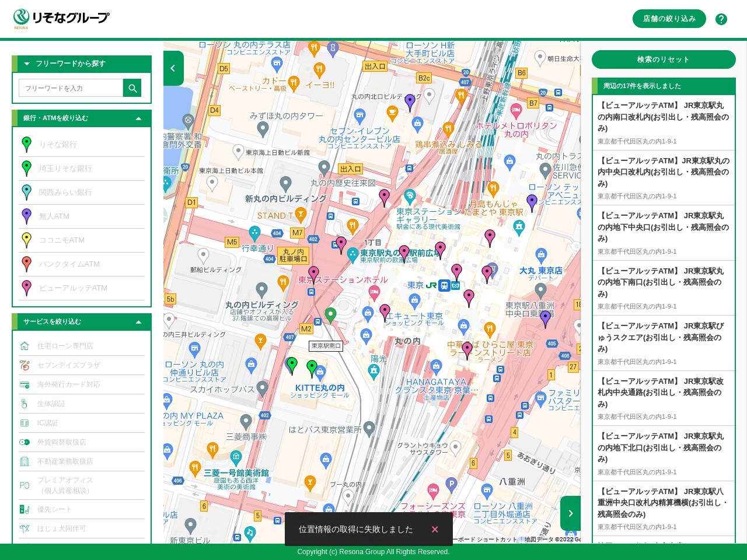Click the purple pin near 東京駅八重洲中央口
Viewport: 747px width, 560px height.
tap(545, 318)
